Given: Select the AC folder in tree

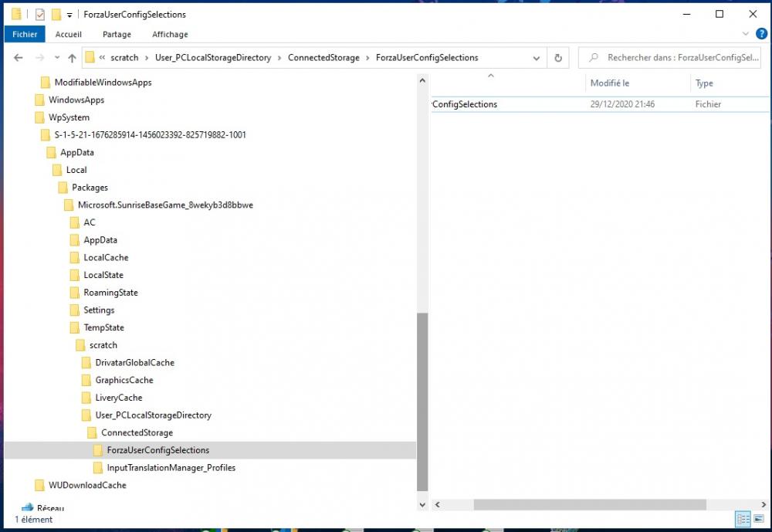Looking at the screenshot, I should click(89, 222).
